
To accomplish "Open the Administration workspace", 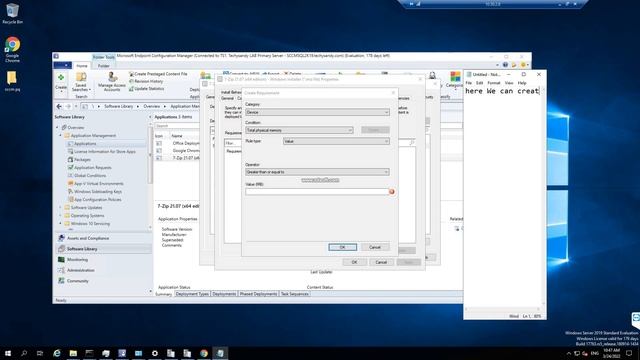I will tap(103, 270).
